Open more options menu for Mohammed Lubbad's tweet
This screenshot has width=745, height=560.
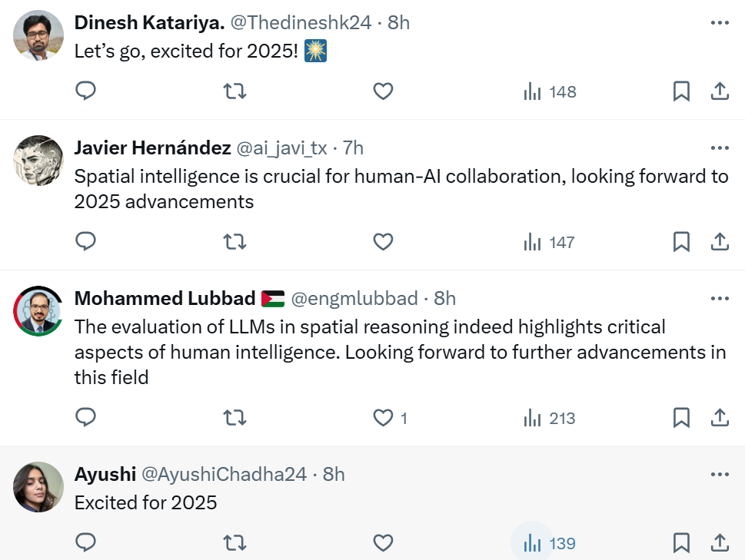720,298
